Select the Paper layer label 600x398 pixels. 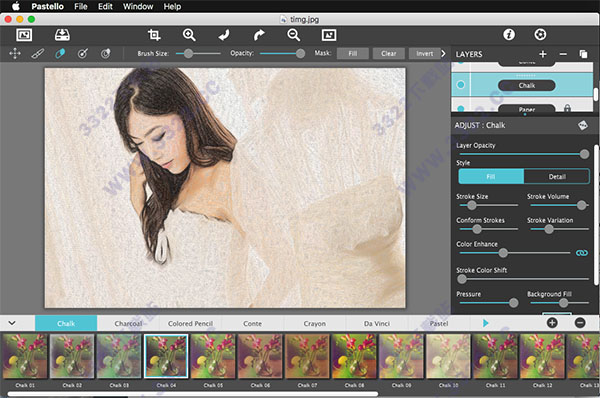click(527, 109)
